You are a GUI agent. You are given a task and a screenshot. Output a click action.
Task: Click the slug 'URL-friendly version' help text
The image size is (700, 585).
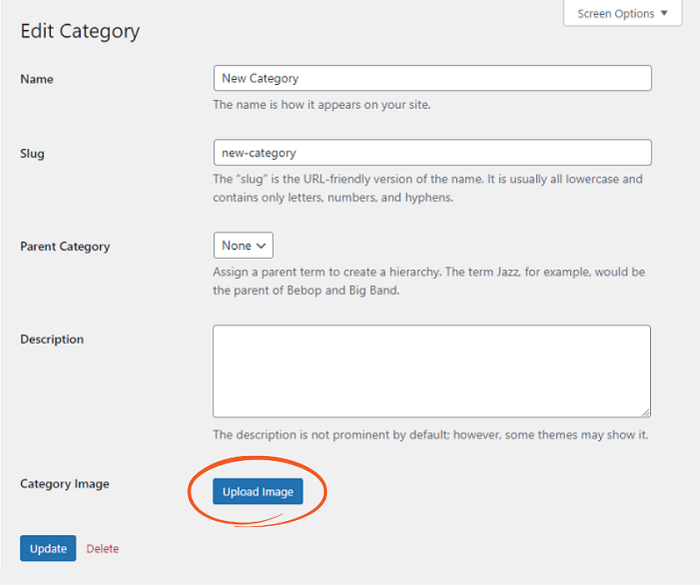[428, 188]
